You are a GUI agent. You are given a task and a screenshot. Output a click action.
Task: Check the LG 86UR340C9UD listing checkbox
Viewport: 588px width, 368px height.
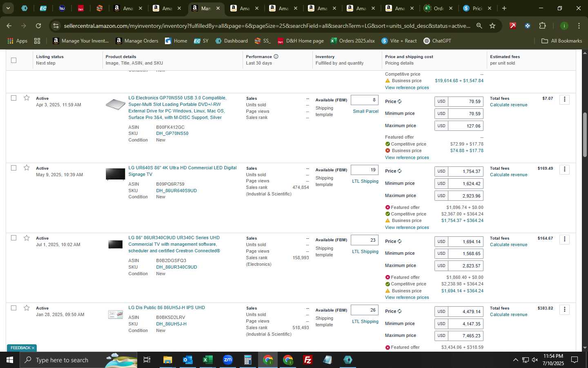13,238
